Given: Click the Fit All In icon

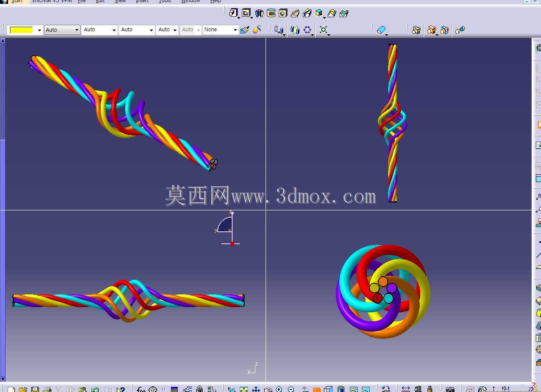Looking at the screenshot, I should [x=244, y=389].
